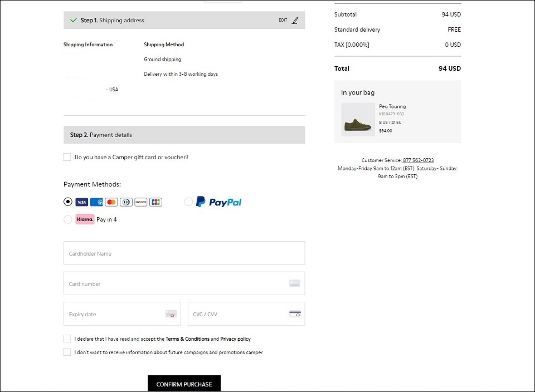Click the size text '8 US / 41 EU'
The height and width of the screenshot is (392, 535).
pos(390,122)
